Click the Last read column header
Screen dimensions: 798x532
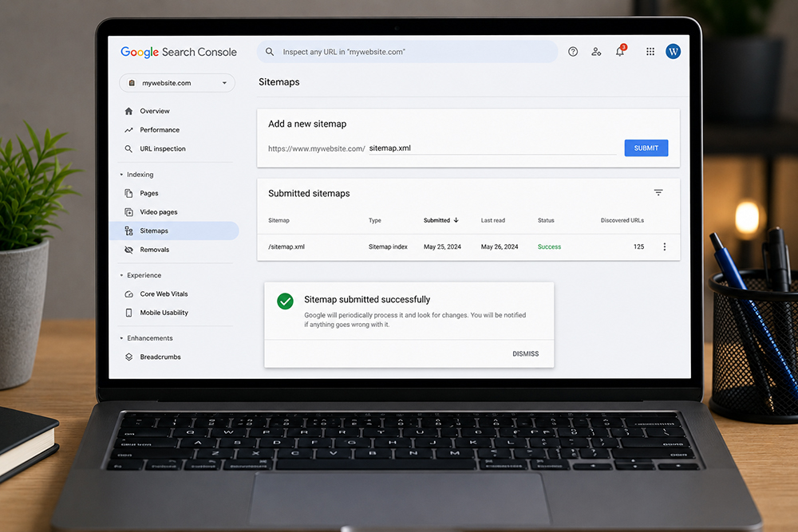492,220
